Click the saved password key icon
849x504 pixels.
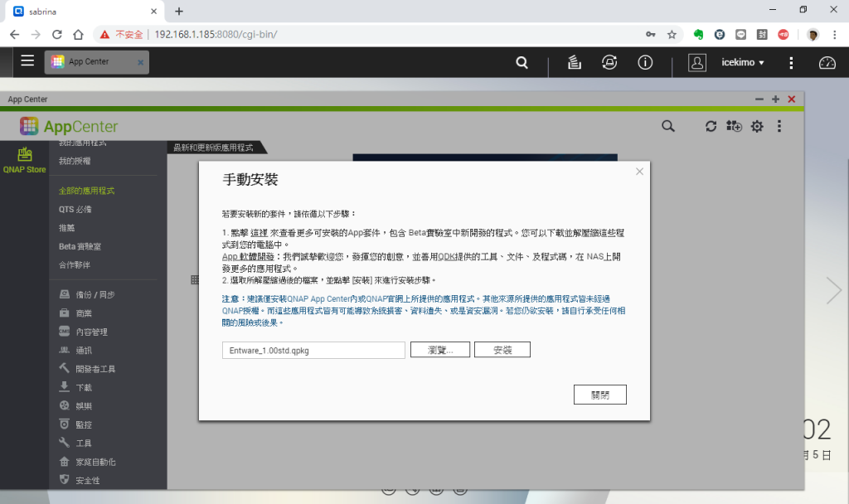650,35
